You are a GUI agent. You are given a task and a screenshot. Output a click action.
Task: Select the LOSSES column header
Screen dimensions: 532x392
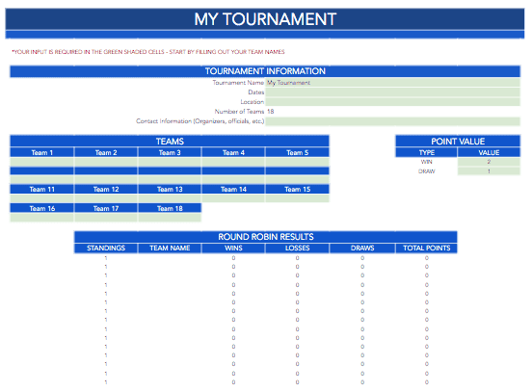pos(298,248)
